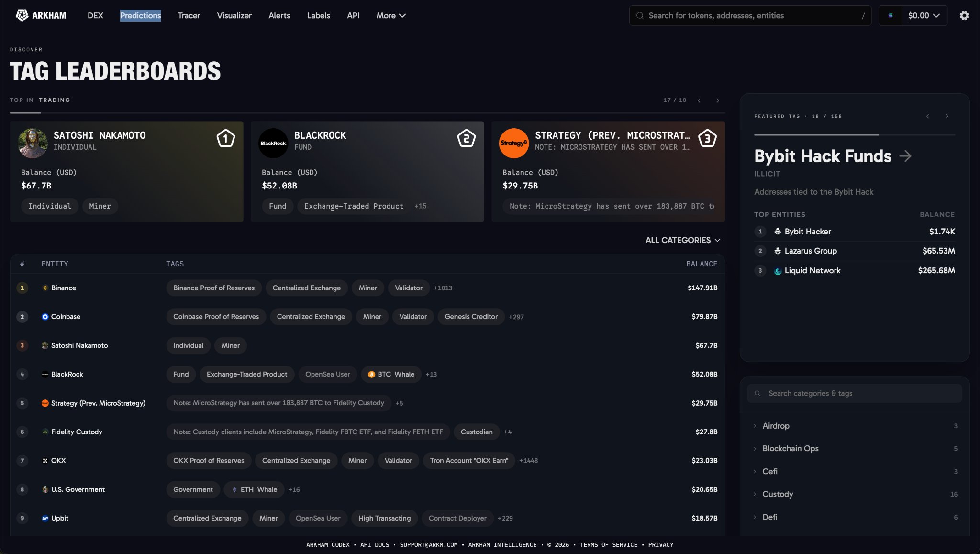980x554 pixels.
Task: Click the rank 2 badge on BlackRock card
Action: pyautogui.click(x=466, y=138)
